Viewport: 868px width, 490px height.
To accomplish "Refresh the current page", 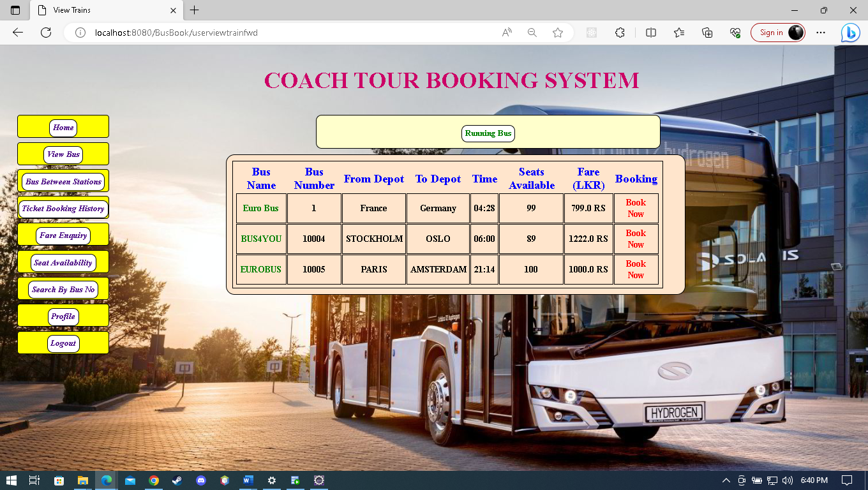I will (x=45, y=33).
